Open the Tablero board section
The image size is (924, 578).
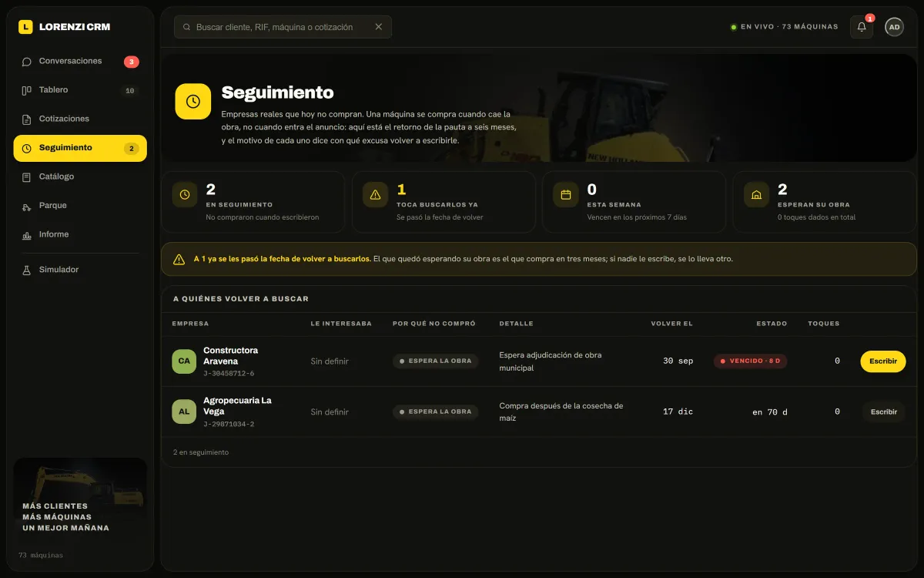[80, 90]
